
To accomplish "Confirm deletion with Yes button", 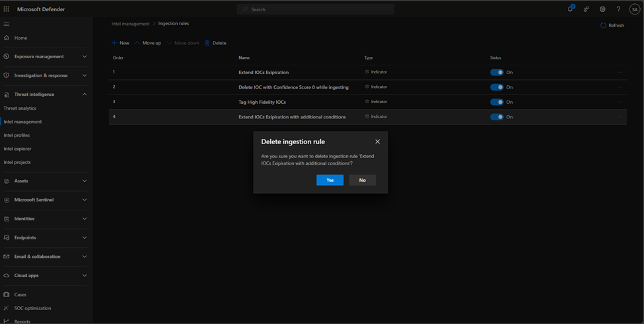I will click(x=330, y=180).
